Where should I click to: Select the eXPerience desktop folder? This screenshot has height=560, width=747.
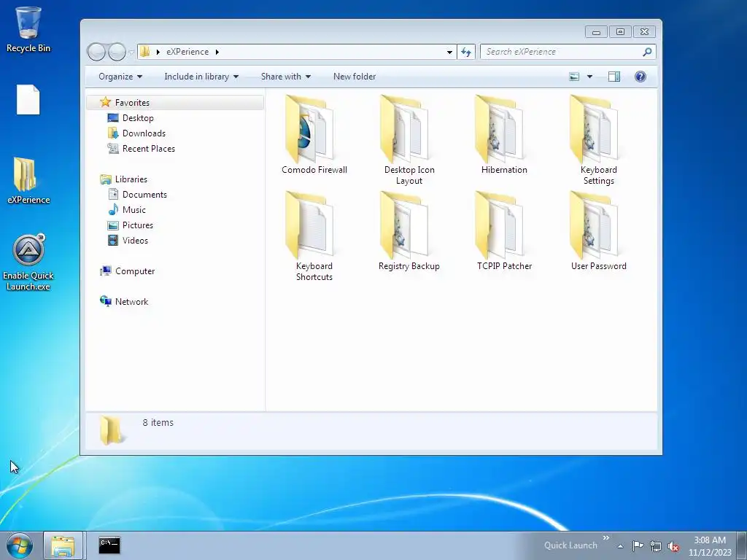(28, 181)
